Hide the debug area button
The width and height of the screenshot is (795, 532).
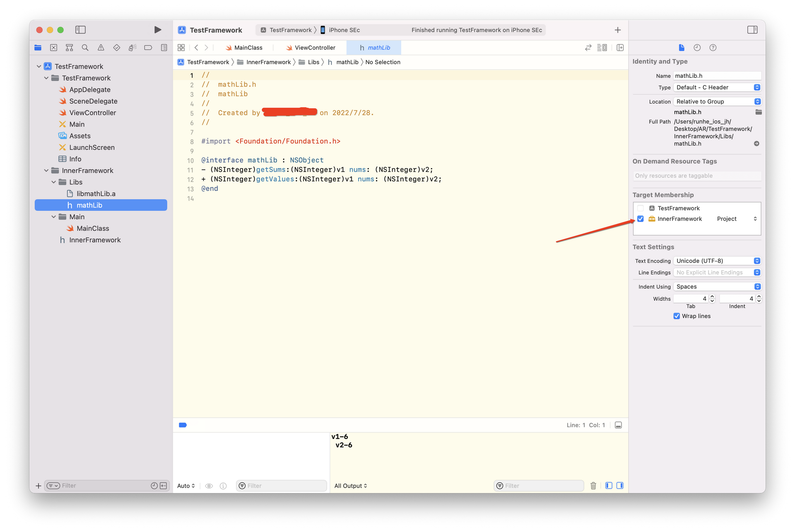tap(618, 425)
